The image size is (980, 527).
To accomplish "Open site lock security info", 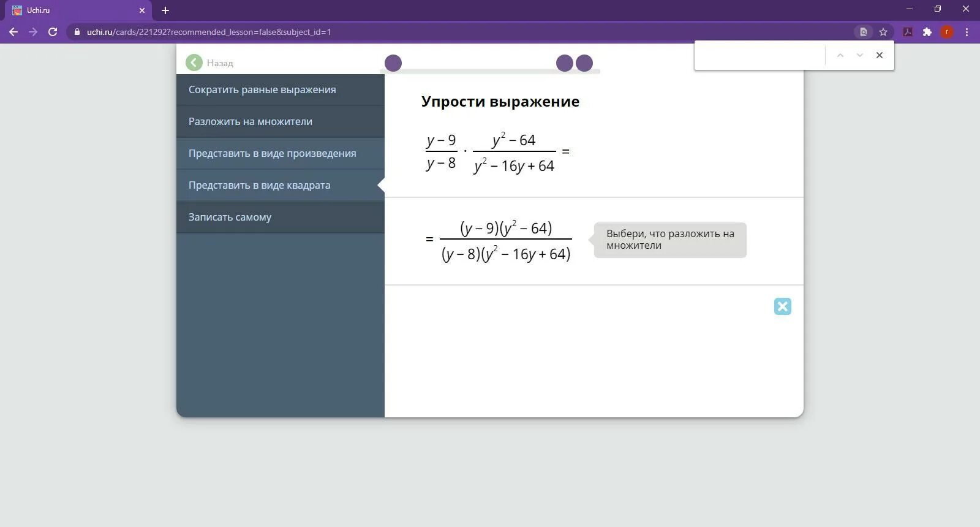I will [77, 32].
